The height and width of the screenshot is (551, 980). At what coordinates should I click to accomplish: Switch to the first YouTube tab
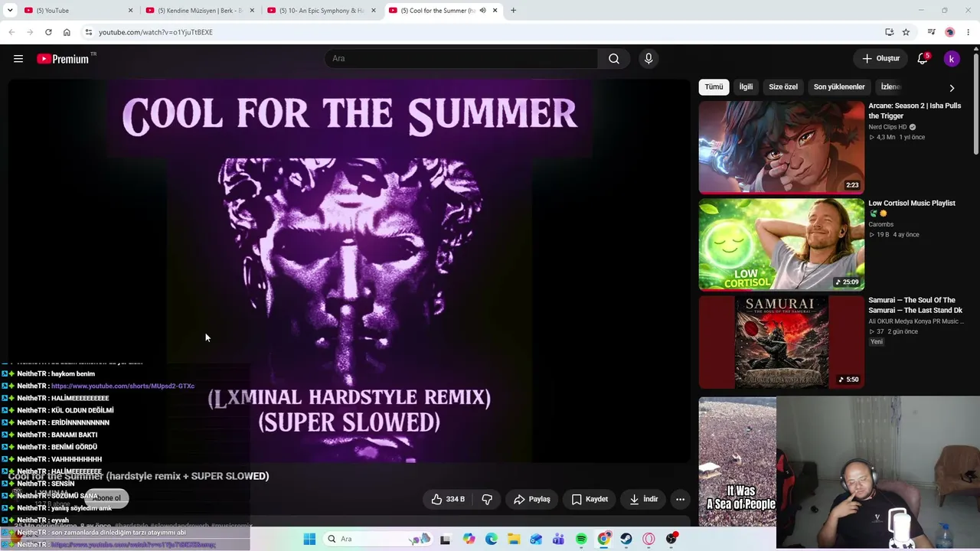(x=79, y=11)
